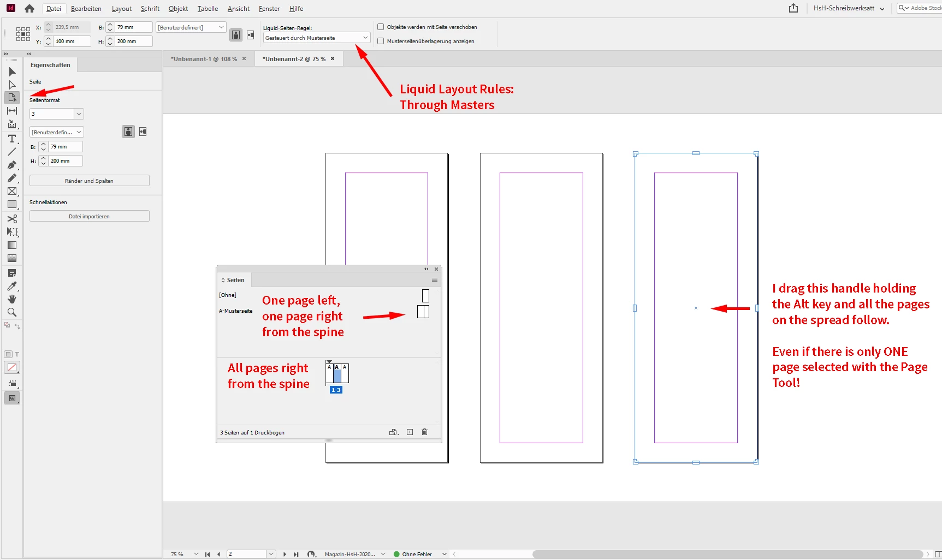Image resolution: width=942 pixels, height=560 pixels.
Task: Open HsH-Schreibwerksatt workspace dropdown
Action: (x=849, y=8)
